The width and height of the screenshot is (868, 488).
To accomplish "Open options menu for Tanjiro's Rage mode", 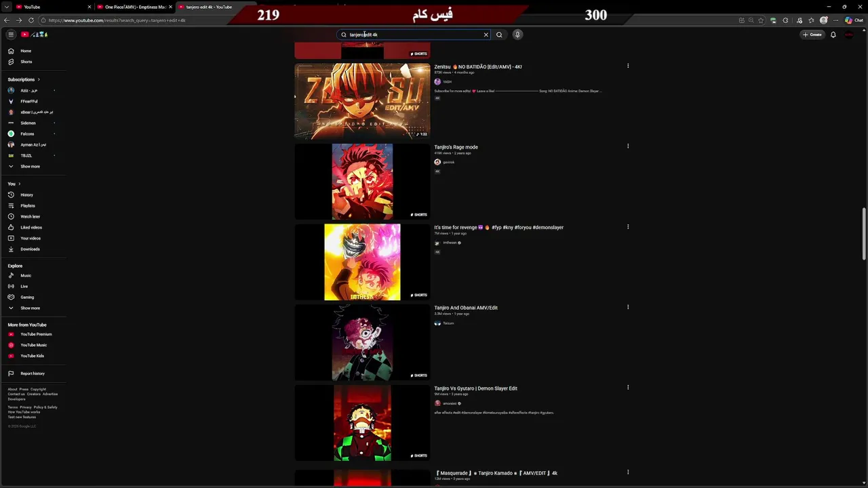I will click(628, 146).
